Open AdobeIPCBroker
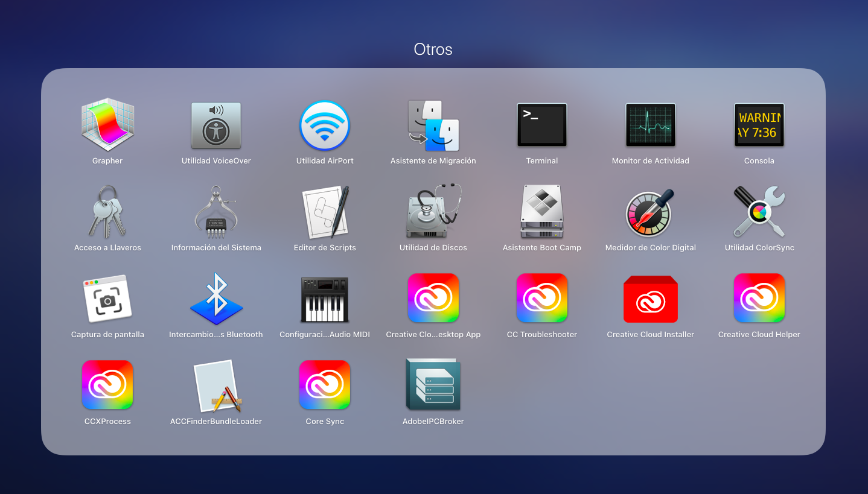Image resolution: width=868 pixels, height=494 pixels. (x=433, y=386)
